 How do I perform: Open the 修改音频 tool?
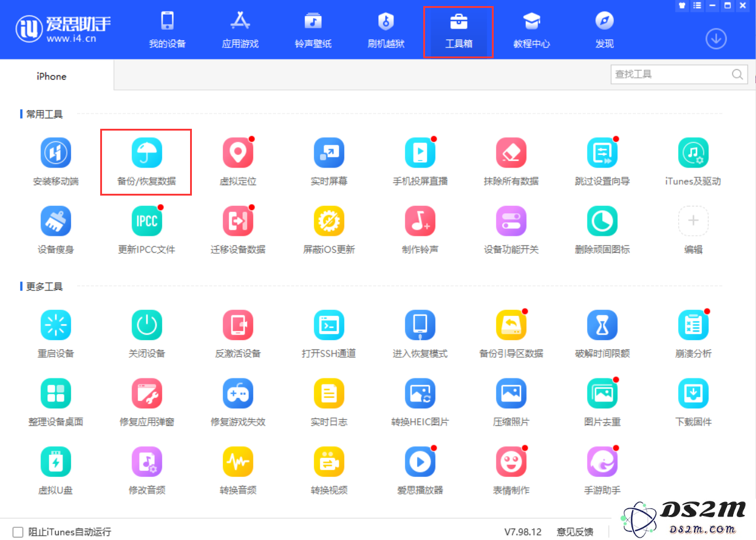pos(147,462)
